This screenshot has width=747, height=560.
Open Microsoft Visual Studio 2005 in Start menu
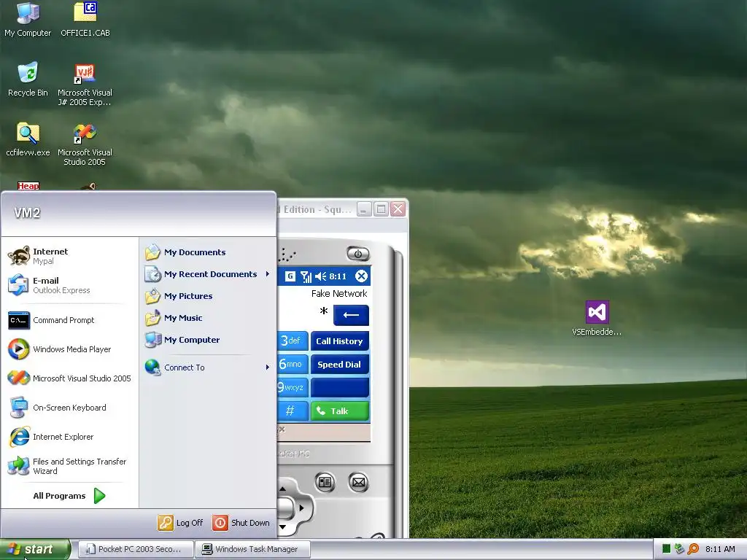pyautogui.click(x=69, y=378)
